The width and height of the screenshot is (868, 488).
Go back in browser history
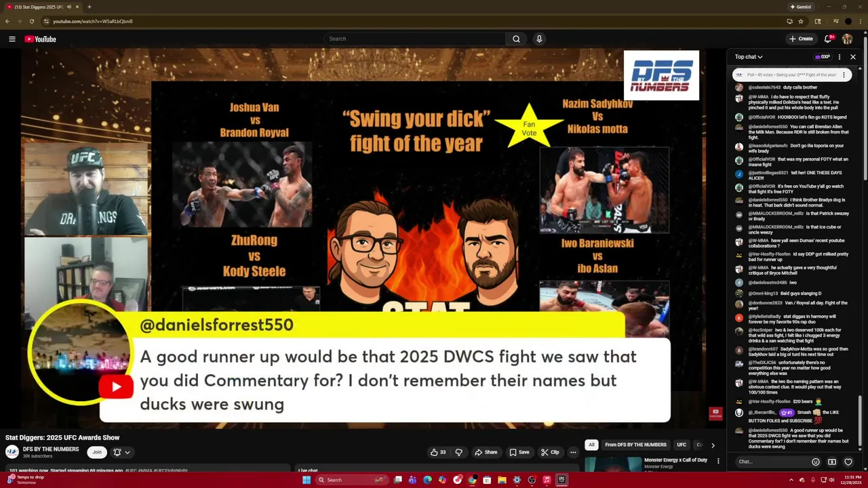(x=7, y=21)
